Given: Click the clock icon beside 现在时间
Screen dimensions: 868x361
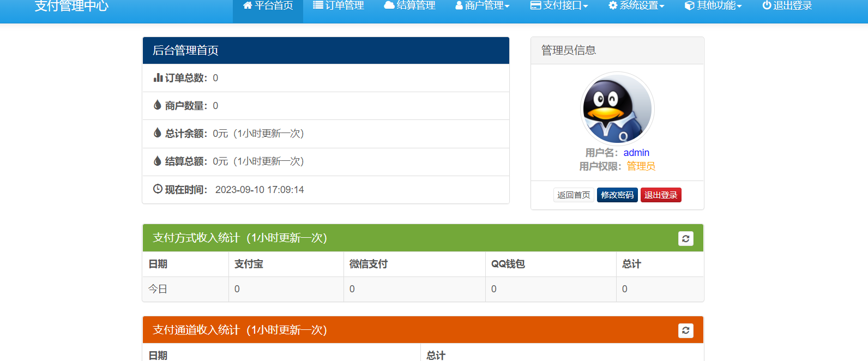Looking at the screenshot, I should point(158,189).
